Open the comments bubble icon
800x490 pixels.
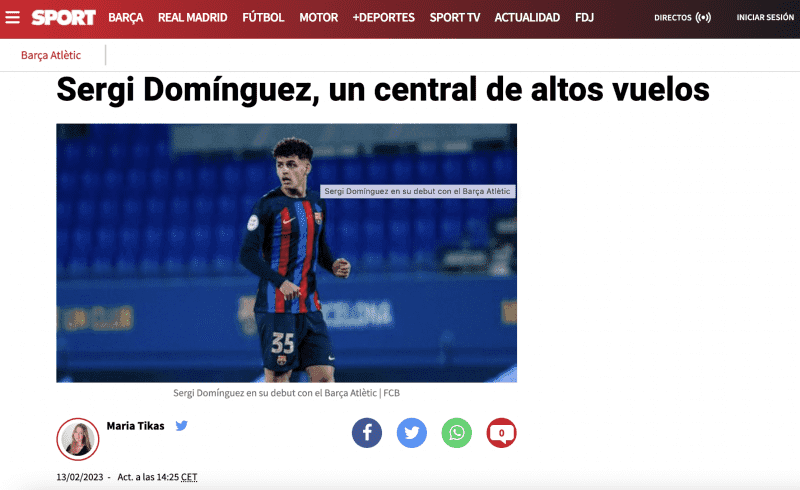[x=502, y=433]
